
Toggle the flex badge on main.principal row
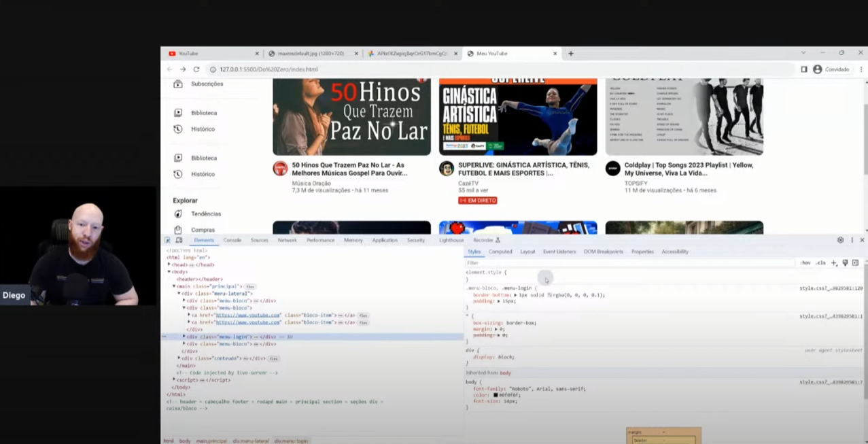tap(250, 287)
